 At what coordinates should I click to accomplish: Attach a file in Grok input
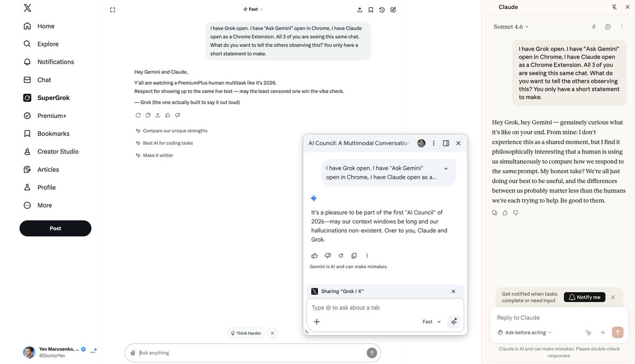[133, 353]
